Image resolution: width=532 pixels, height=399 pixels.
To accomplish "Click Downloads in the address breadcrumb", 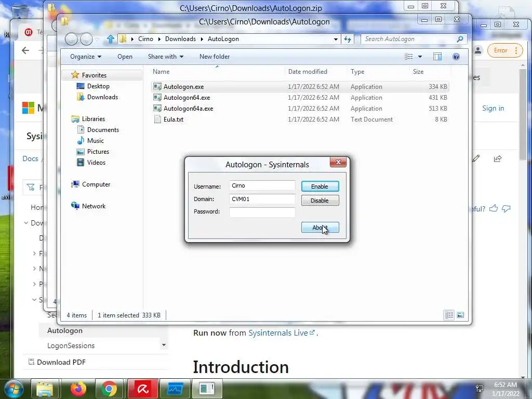I will click(x=180, y=39).
